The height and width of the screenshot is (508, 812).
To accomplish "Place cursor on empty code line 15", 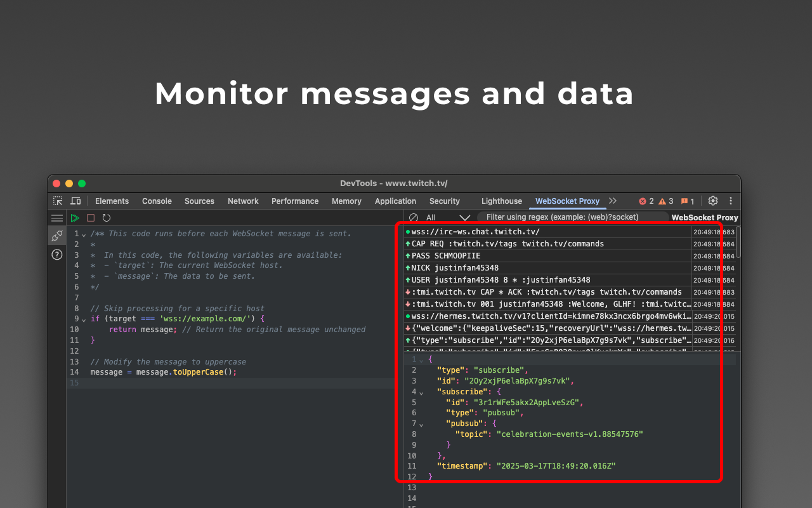I will coord(235,383).
